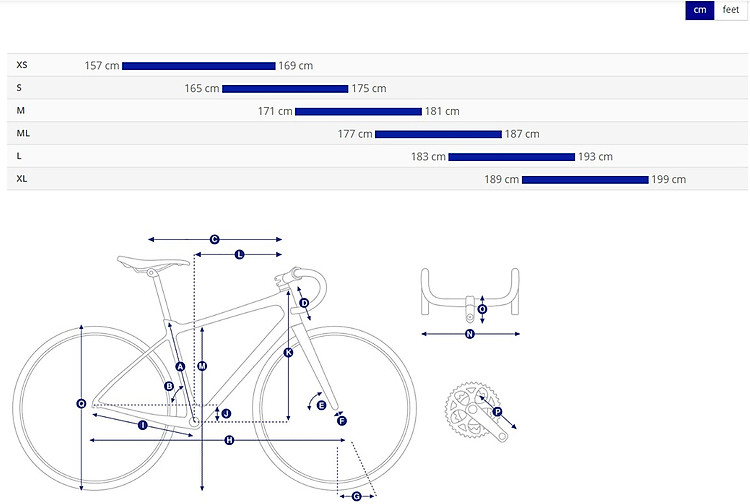Select the ML size row label
The image size is (750, 504).
24,133
